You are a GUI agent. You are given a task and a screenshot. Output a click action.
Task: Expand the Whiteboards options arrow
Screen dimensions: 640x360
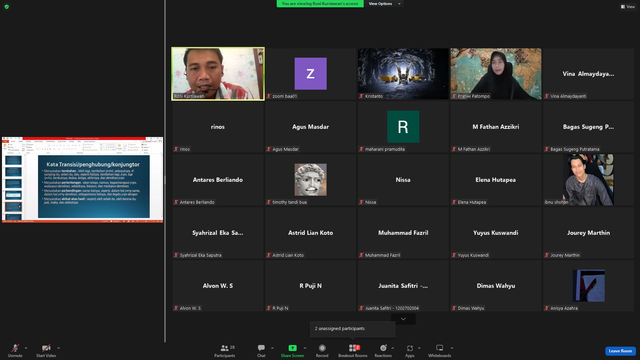click(452, 348)
